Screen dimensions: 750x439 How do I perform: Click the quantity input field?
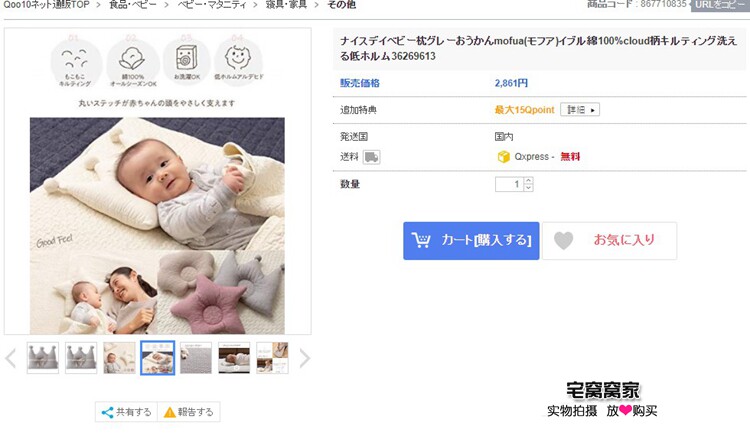point(510,184)
